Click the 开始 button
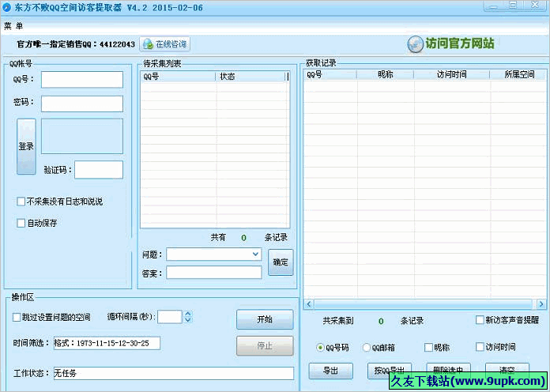 pyautogui.click(x=265, y=319)
